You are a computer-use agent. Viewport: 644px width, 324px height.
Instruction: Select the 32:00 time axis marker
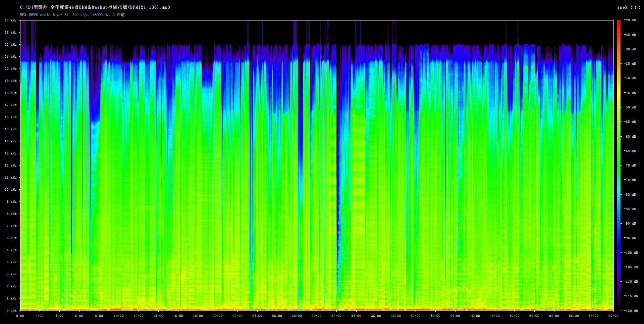point(336,316)
